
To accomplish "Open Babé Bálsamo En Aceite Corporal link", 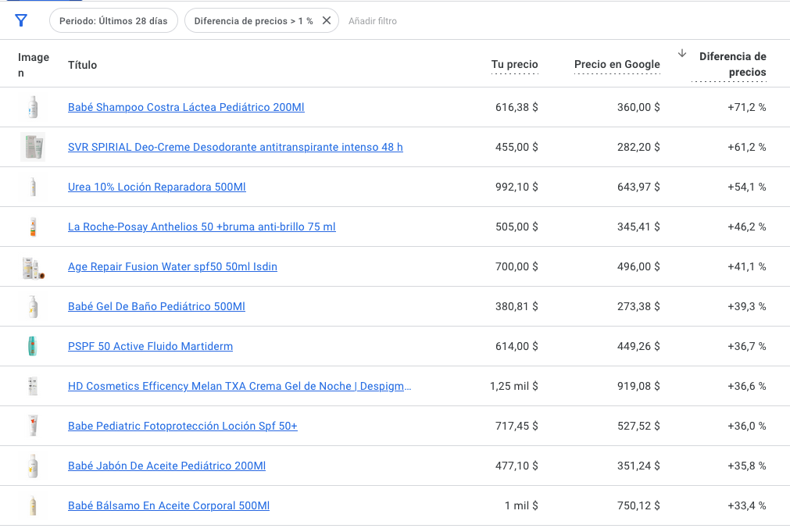I will coord(169,505).
